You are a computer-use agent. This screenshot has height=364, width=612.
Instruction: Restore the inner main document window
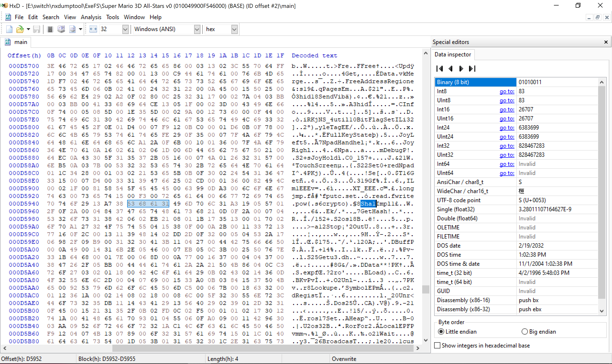pos(598,17)
